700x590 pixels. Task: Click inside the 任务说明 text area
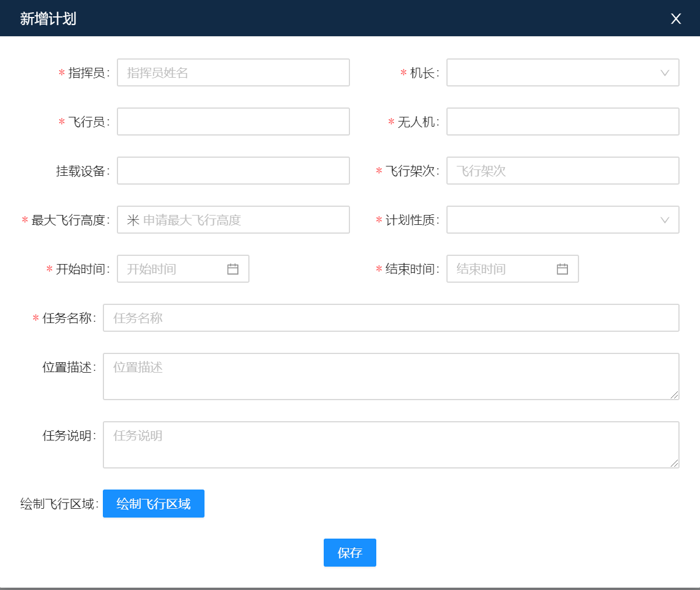click(x=390, y=445)
